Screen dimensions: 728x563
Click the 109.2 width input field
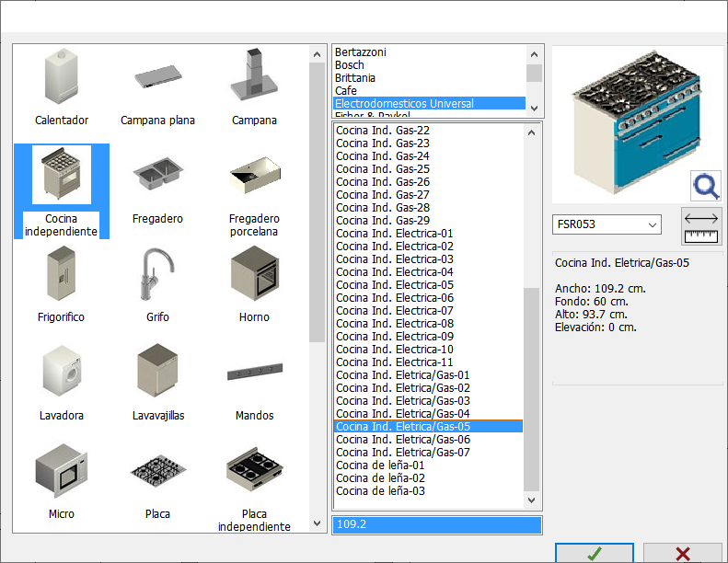437,525
